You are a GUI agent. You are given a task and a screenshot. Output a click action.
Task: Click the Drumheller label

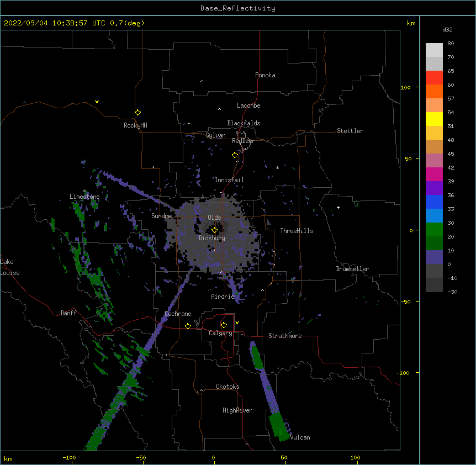[352, 269]
